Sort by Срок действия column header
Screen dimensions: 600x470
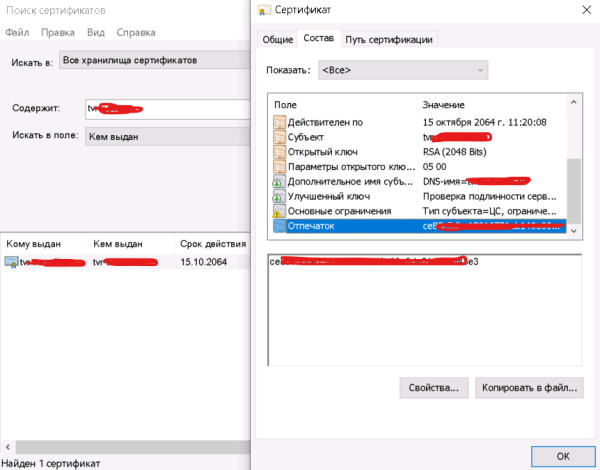point(213,244)
